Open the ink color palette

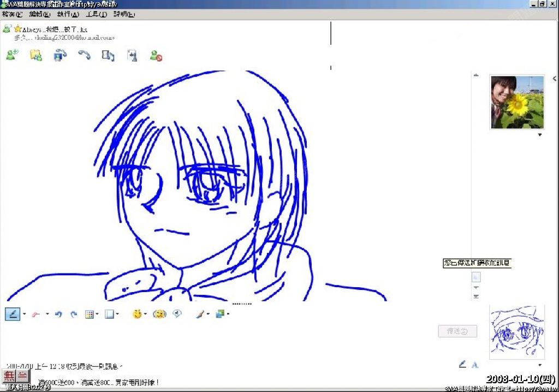[x=90, y=314]
